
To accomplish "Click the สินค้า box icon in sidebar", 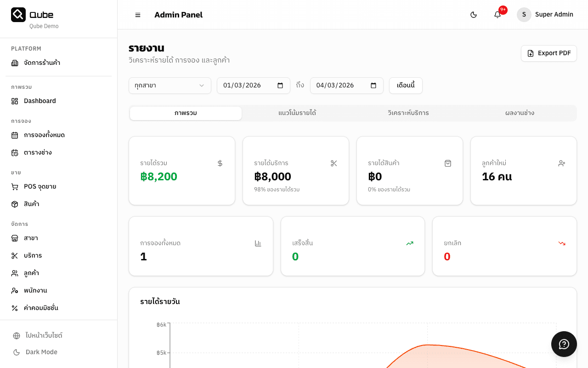I will pos(15,204).
